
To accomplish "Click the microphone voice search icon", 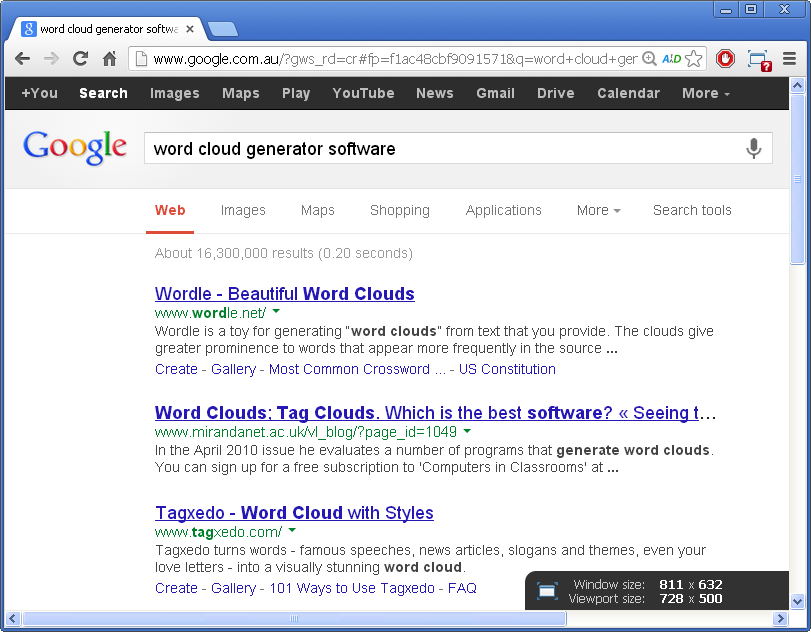I will point(754,149).
